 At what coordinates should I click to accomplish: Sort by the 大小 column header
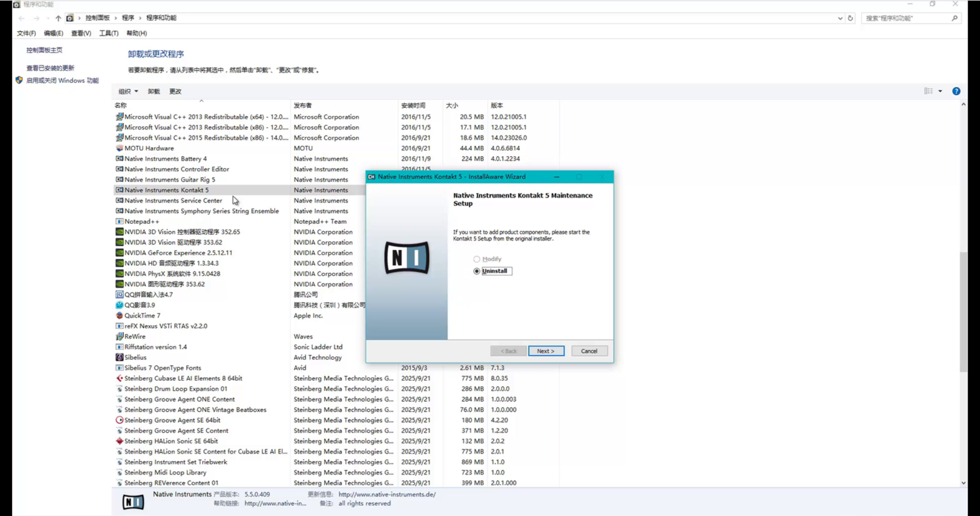tap(465, 105)
